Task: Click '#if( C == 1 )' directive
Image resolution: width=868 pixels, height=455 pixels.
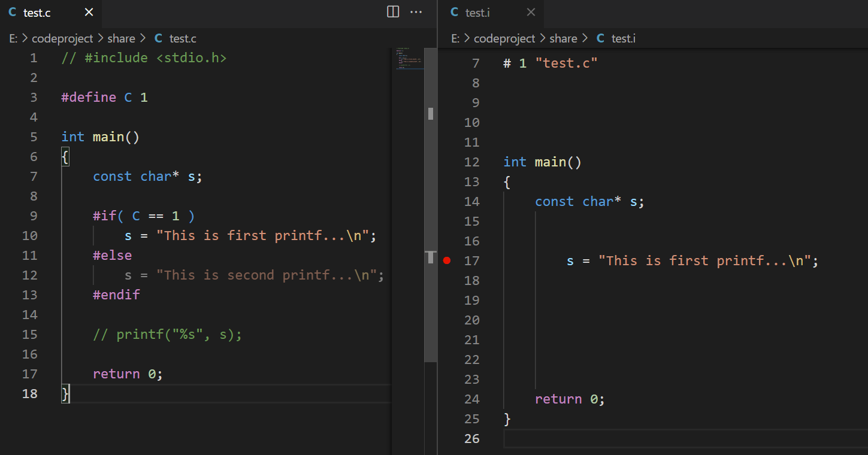Action: 144,216
